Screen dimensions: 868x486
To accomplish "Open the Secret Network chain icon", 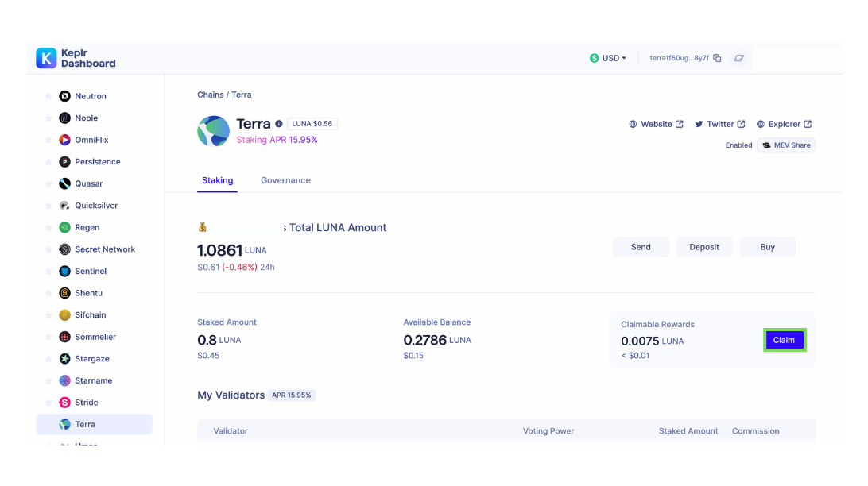I will (64, 249).
